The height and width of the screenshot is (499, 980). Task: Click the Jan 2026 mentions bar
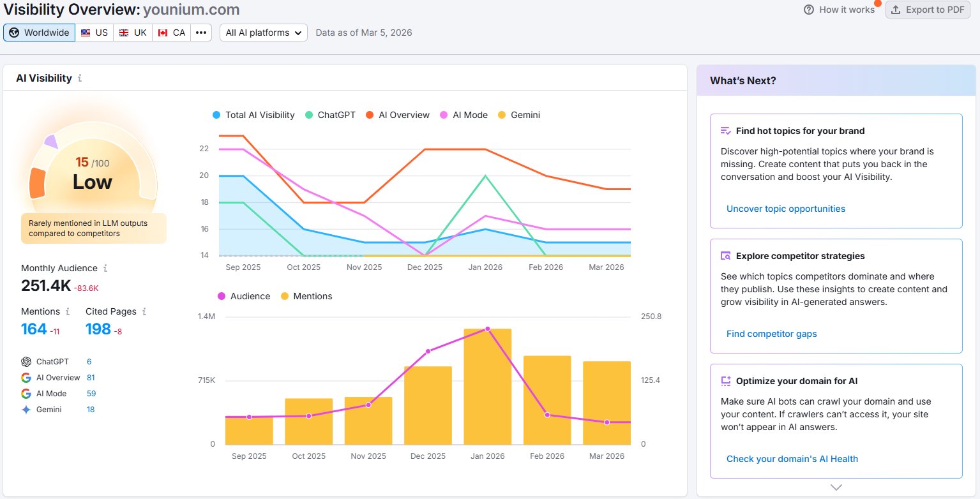click(x=488, y=387)
